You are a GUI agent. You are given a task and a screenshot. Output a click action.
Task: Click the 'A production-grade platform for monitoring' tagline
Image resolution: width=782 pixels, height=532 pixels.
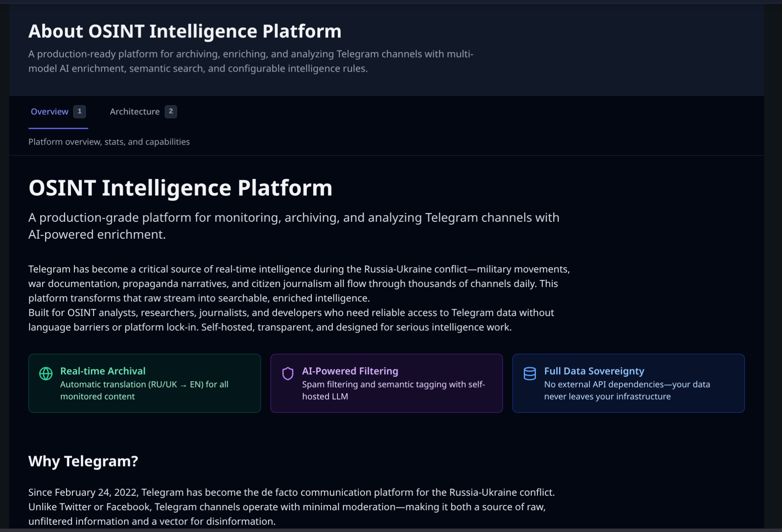(x=294, y=226)
